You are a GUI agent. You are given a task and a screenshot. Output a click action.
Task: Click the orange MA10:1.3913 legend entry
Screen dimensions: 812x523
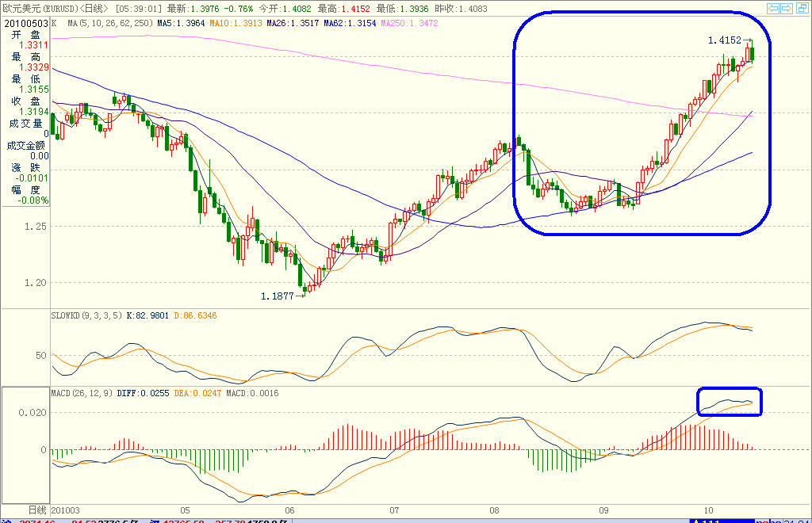[x=236, y=23]
